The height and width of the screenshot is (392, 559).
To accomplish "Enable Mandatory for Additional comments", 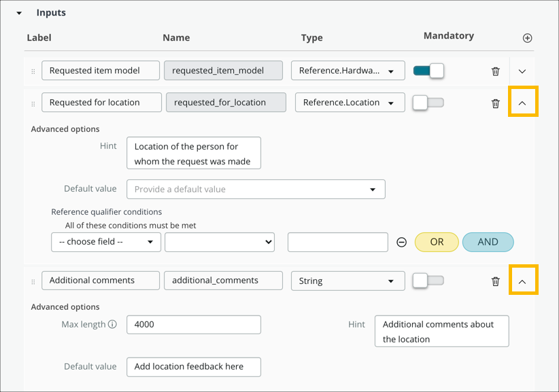I will point(428,281).
